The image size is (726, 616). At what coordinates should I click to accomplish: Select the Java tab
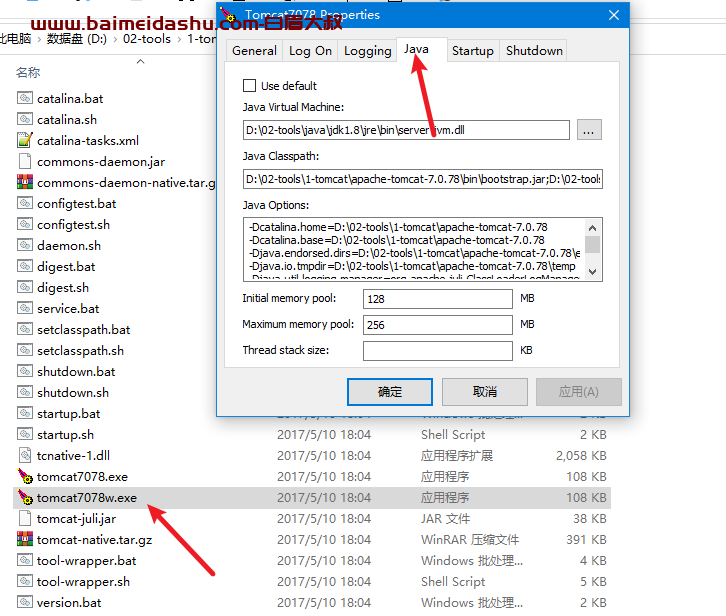(x=421, y=49)
